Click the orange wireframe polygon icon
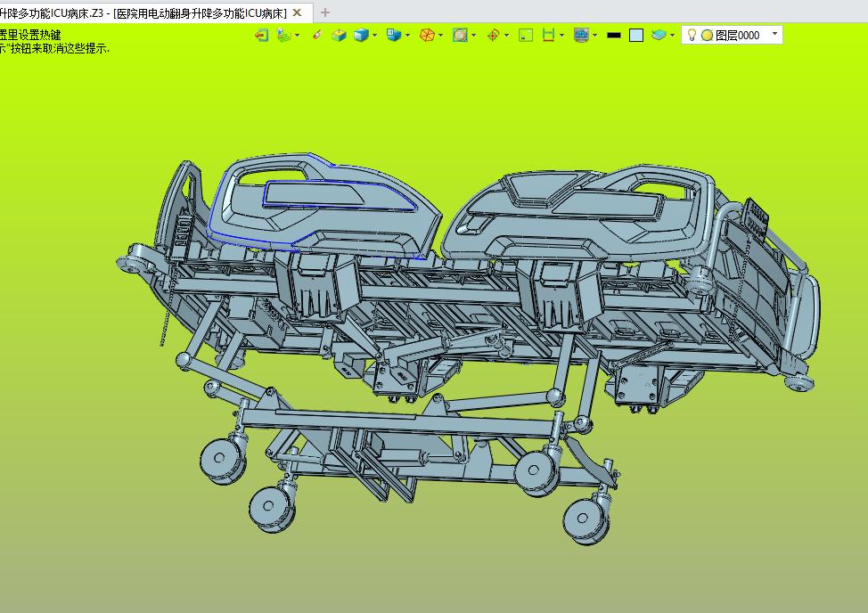 [x=427, y=36]
